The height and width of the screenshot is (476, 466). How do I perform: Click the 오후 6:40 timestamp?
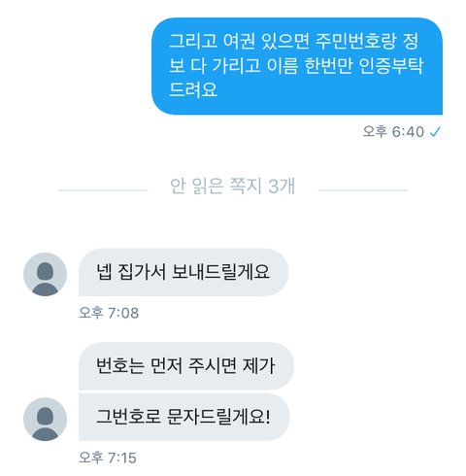point(393,132)
